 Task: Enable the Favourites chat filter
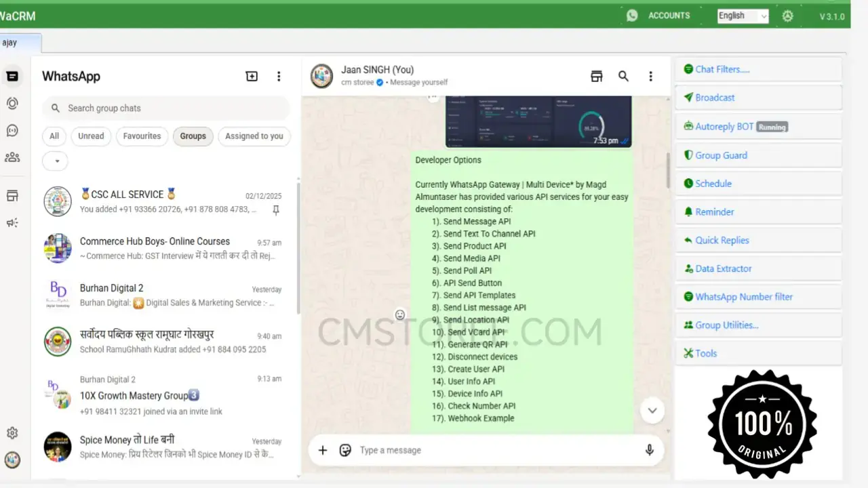pyautogui.click(x=142, y=136)
